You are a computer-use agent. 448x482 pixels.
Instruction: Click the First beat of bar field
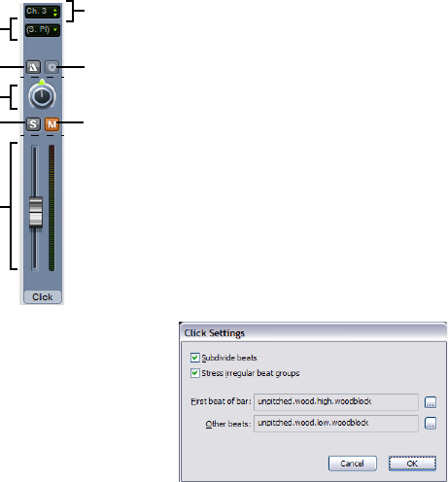[x=336, y=402]
